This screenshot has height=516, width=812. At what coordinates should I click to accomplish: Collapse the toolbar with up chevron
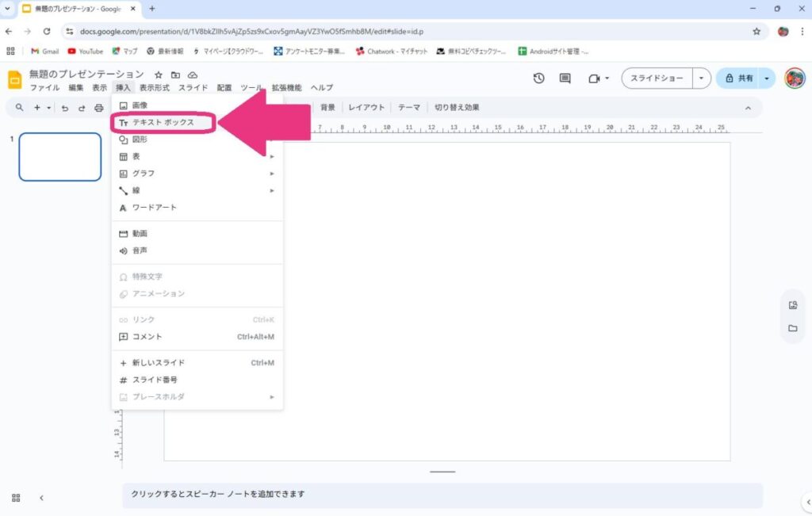click(x=748, y=108)
